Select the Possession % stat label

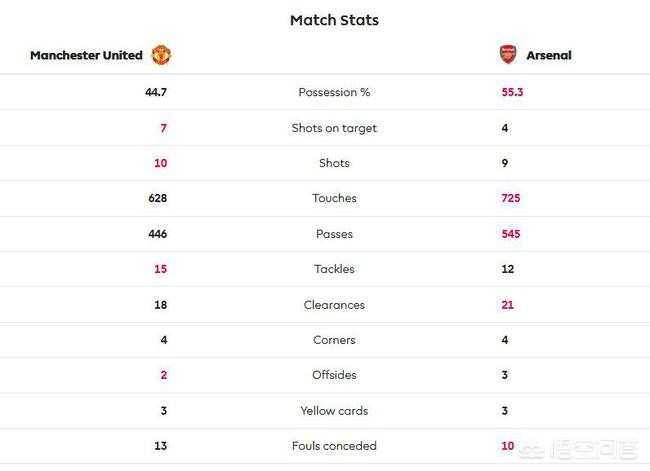click(334, 92)
